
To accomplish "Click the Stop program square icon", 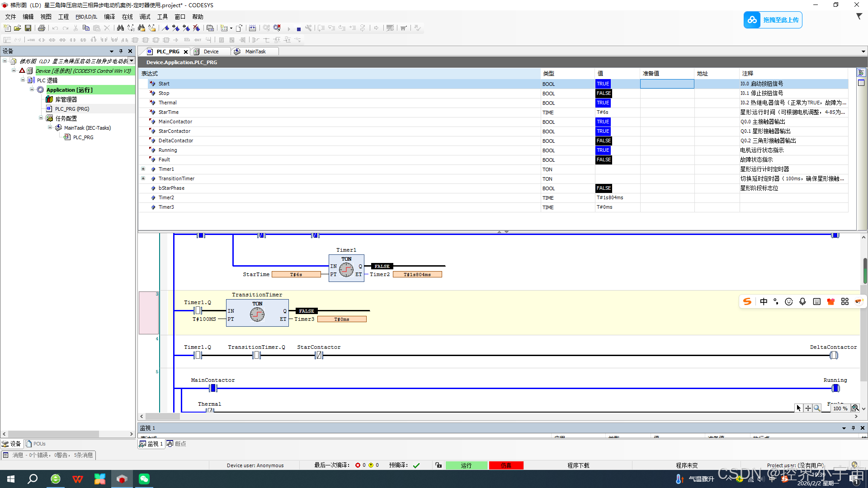I will 298,28.
